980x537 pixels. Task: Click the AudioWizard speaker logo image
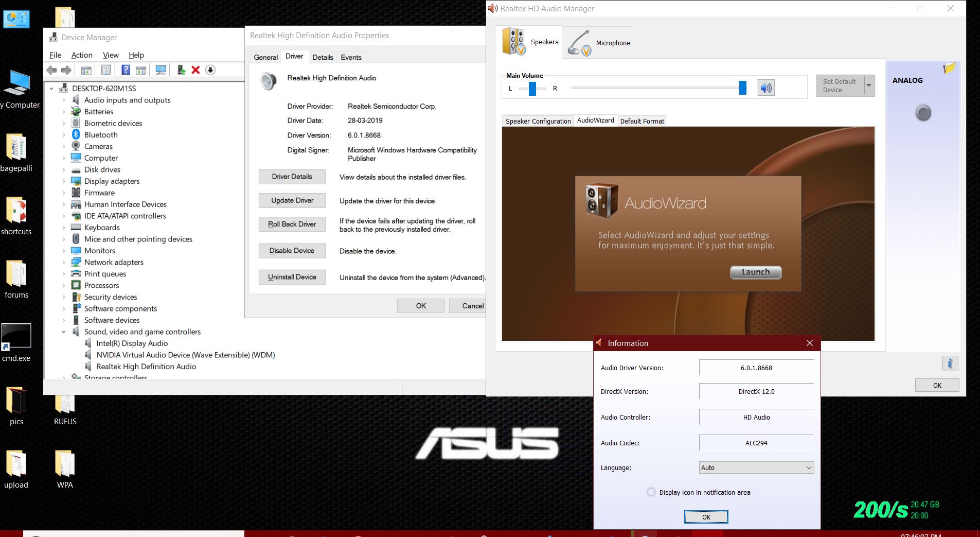[x=601, y=201]
